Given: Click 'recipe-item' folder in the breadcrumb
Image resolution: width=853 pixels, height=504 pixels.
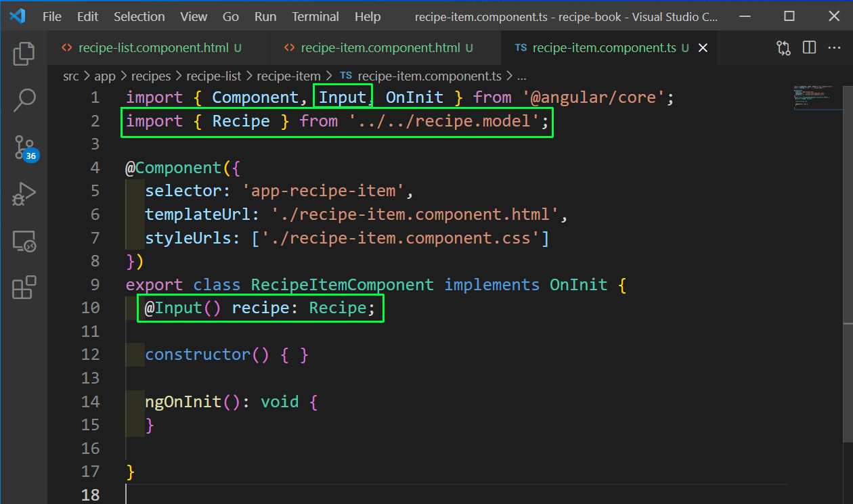Looking at the screenshot, I should (x=288, y=76).
